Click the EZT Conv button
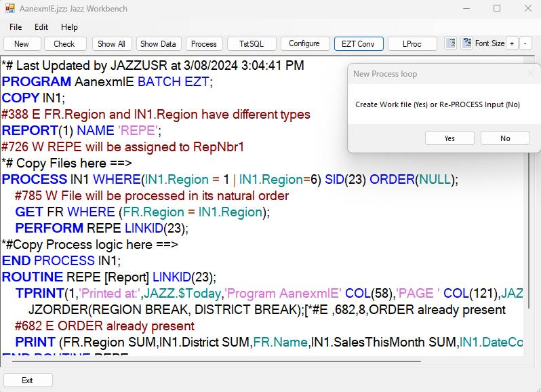 pyautogui.click(x=358, y=43)
